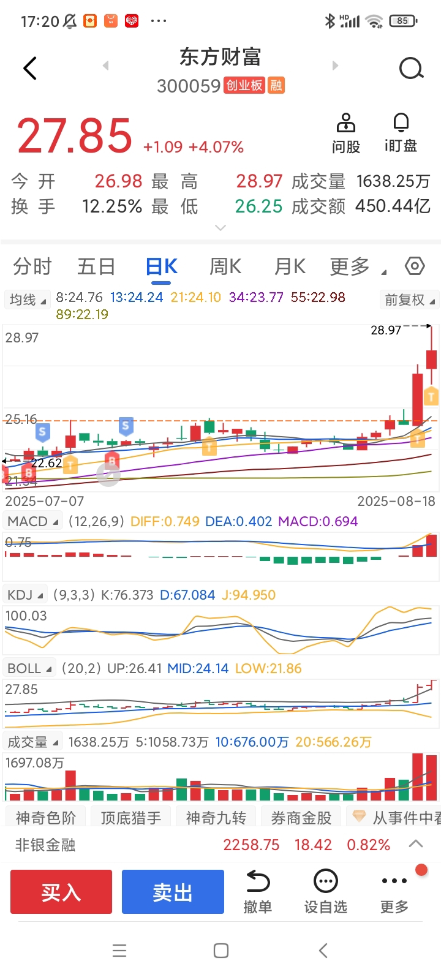Open 更多 menu in bottom bar
This screenshot has height=980, width=441.
point(394,892)
